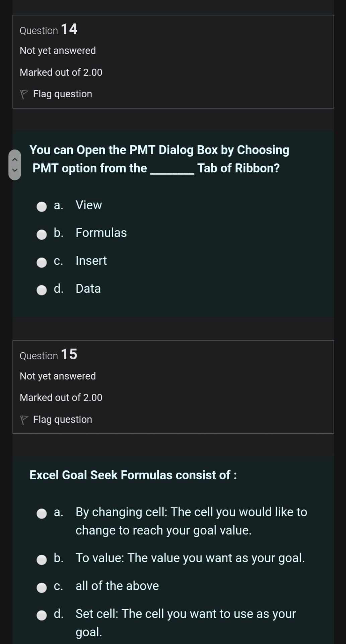Select option 'By changing cell' in Question 15
Viewport: 346px width, 644px height.
42,513
